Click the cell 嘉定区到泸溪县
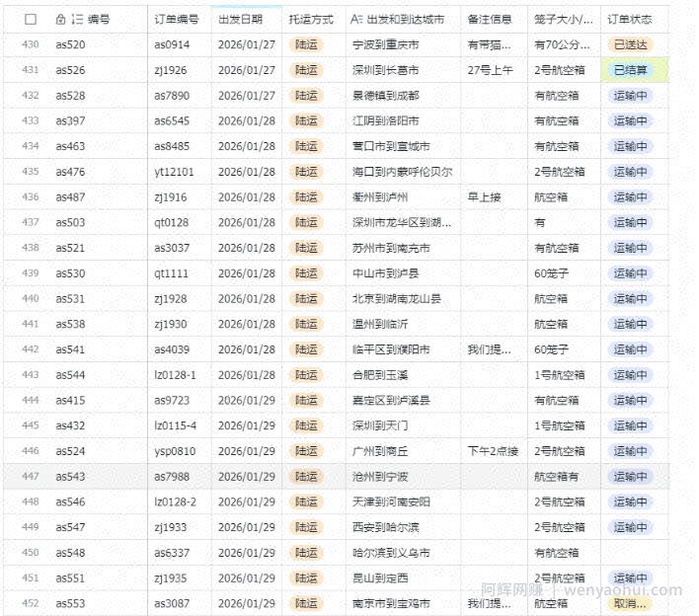The height and width of the screenshot is (616, 699). [391, 400]
